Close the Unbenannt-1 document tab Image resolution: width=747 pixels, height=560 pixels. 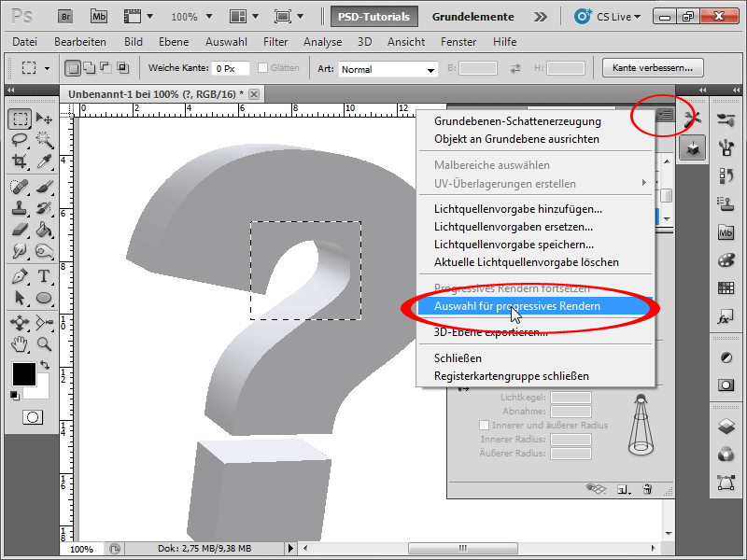pyautogui.click(x=254, y=94)
